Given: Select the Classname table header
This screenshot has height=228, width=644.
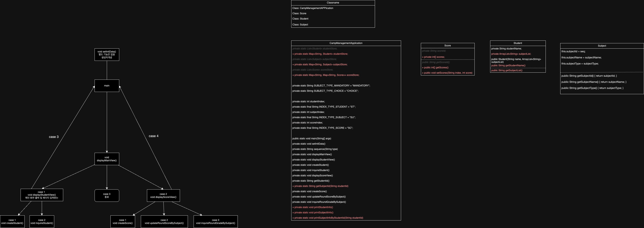Looking at the screenshot, I should [x=333, y=2].
